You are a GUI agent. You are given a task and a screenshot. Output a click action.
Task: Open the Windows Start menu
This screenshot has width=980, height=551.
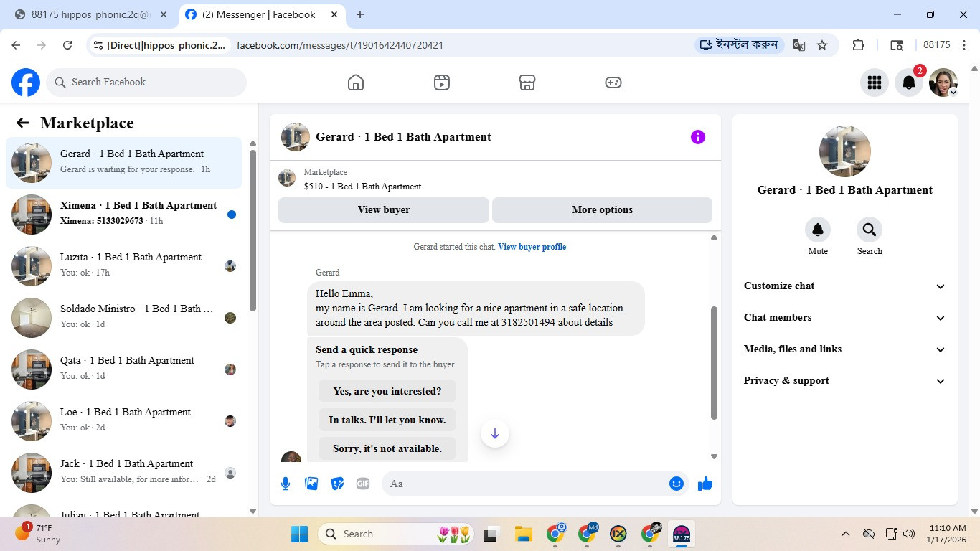299,534
